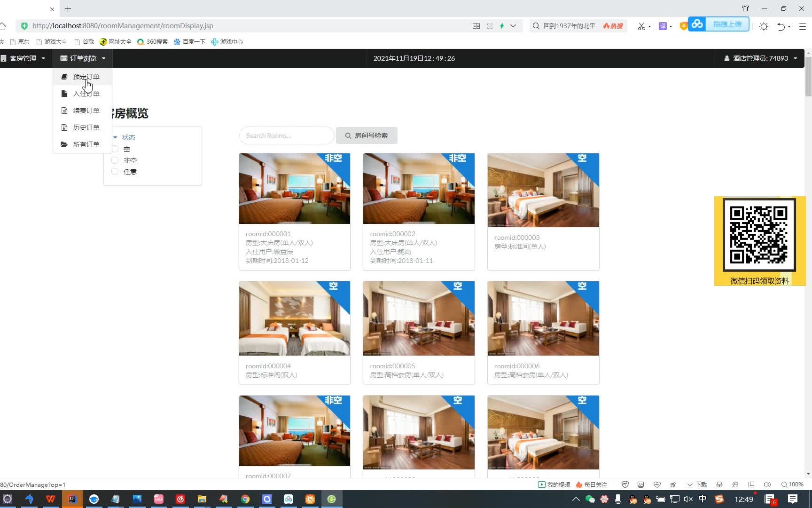Open the 网址大全 bookmark
The image size is (812, 508).
point(116,42)
